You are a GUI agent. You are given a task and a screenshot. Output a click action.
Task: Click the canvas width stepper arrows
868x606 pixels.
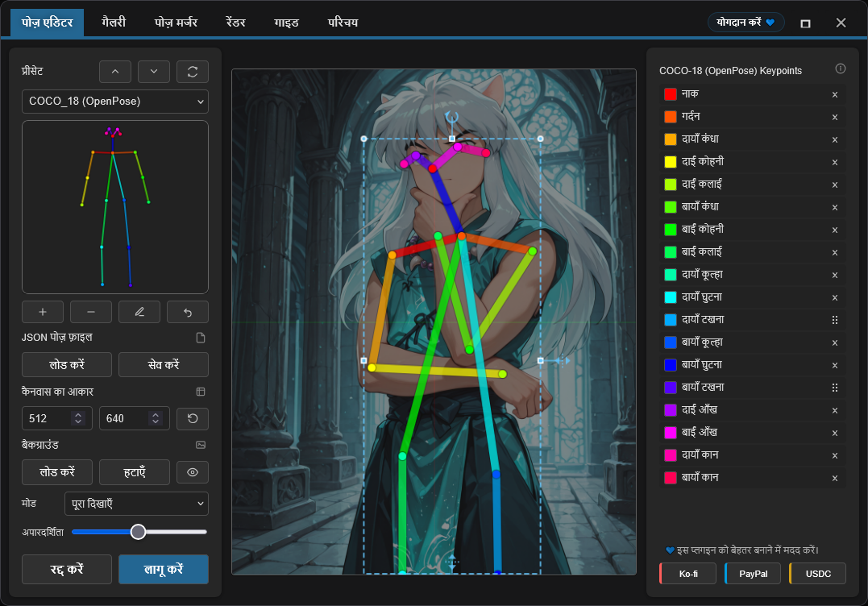[78, 418]
